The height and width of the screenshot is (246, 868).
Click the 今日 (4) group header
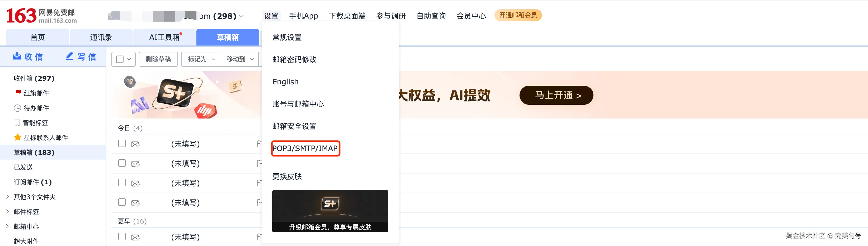coord(130,128)
